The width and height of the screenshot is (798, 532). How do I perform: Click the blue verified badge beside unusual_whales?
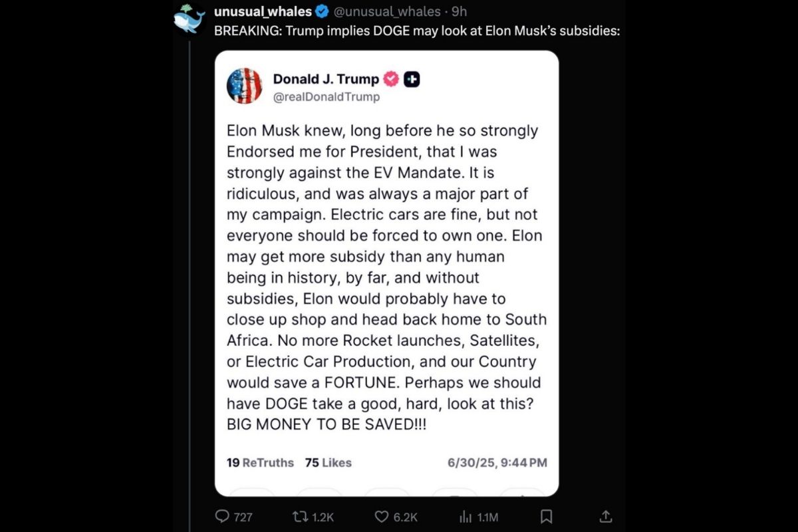click(321, 11)
